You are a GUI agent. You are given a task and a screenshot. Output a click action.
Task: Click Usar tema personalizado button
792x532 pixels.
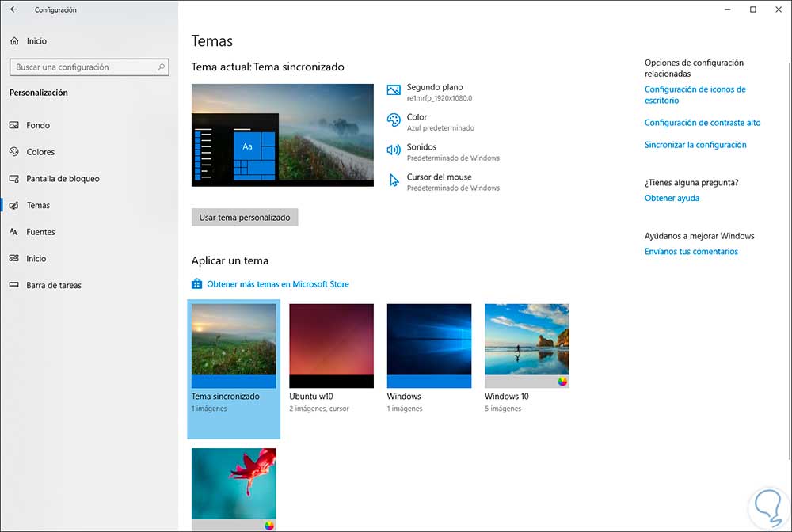pyautogui.click(x=245, y=218)
